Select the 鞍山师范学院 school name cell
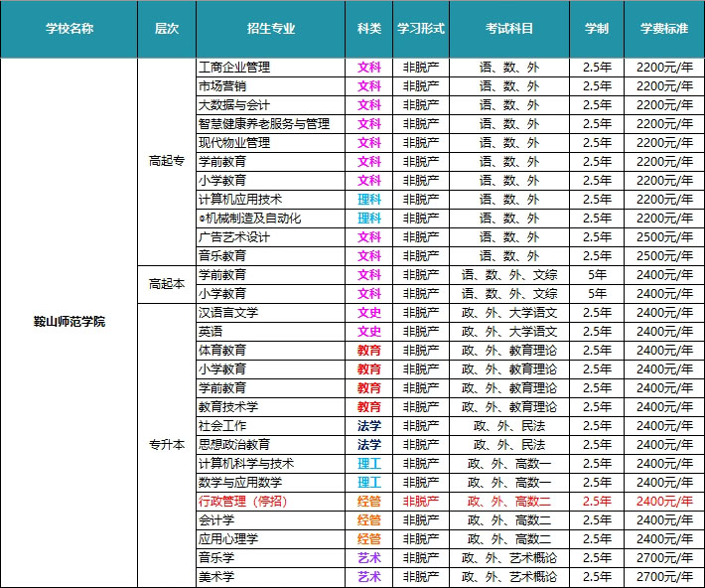 click(x=69, y=322)
